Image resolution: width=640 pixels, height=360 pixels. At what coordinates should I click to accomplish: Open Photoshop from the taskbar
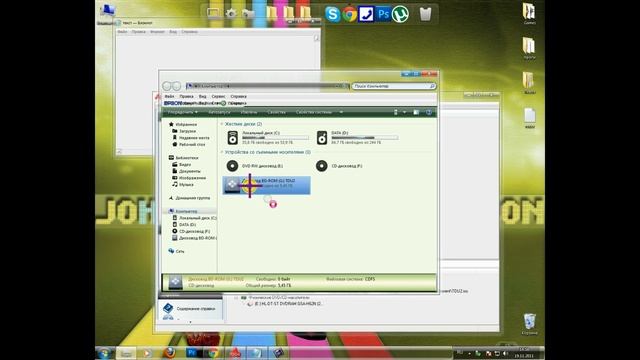(x=191, y=353)
